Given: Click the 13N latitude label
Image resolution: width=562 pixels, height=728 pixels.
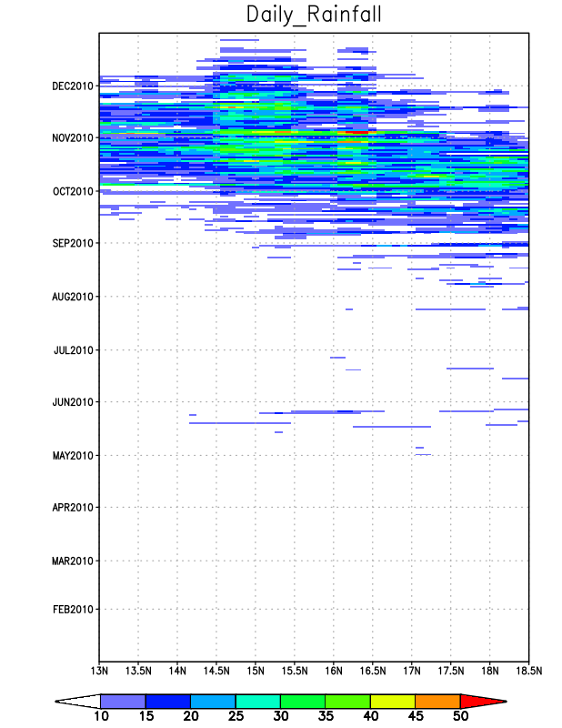Looking at the screenshot, I should (x=99, y=671).
